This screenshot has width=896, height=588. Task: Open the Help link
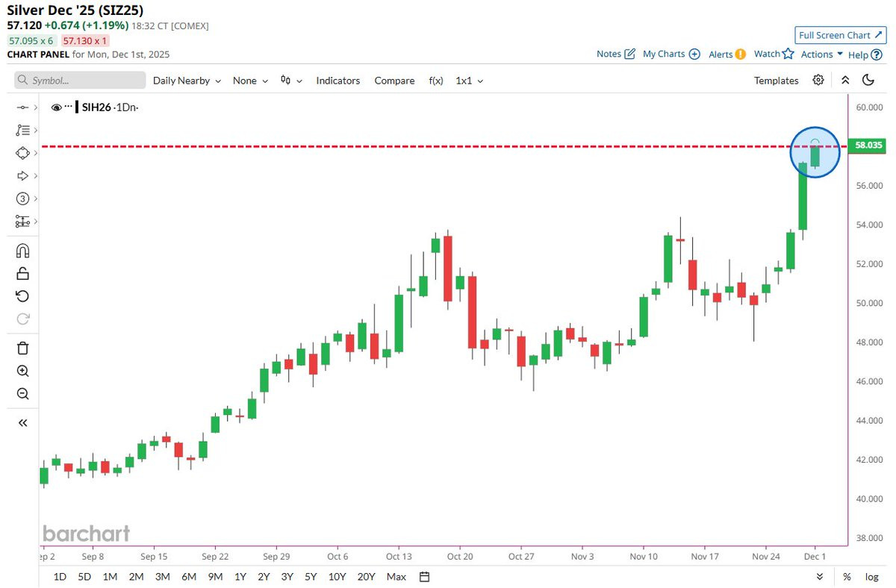[865, 54]
